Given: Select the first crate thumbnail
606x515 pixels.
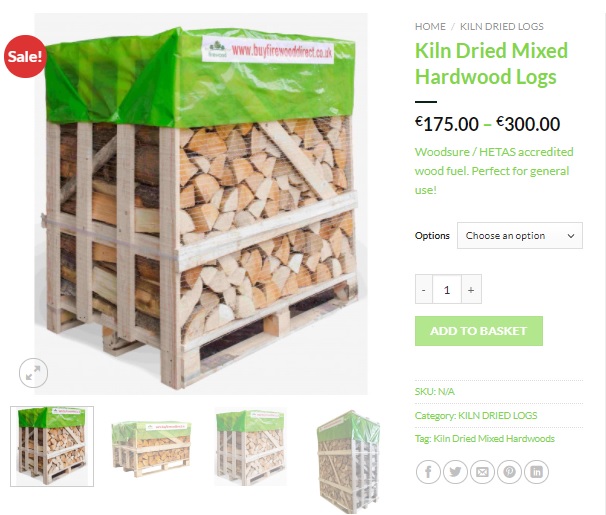Looking at the screenshot, I should (x=52, y=446).
